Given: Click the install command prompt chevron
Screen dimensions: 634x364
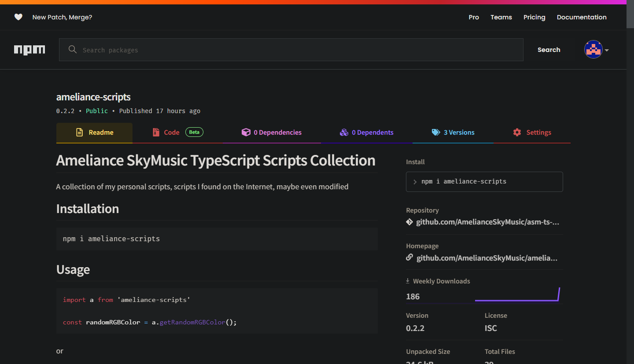Looking at the screenshot, I should (x=415, y=182).
